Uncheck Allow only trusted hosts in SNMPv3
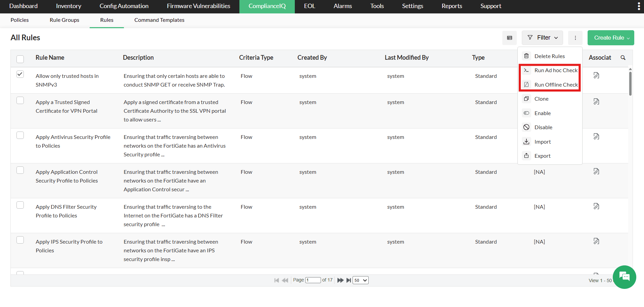Viewport: 644px width, 307px height. [x=20, y=74]
